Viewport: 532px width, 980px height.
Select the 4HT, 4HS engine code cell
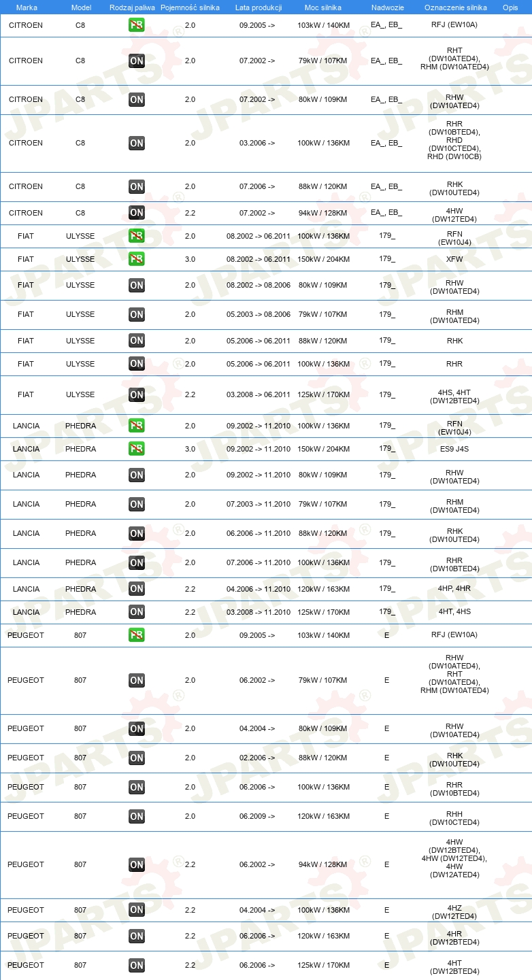coord(454,612)
